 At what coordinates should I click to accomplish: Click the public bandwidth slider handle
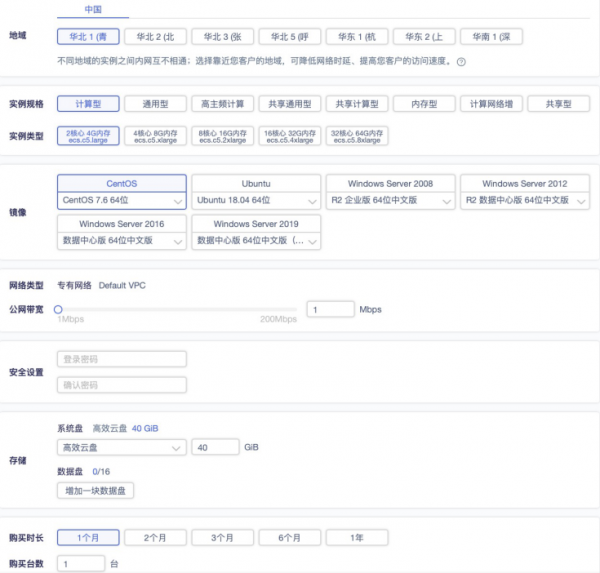click(x=59, y=310)
